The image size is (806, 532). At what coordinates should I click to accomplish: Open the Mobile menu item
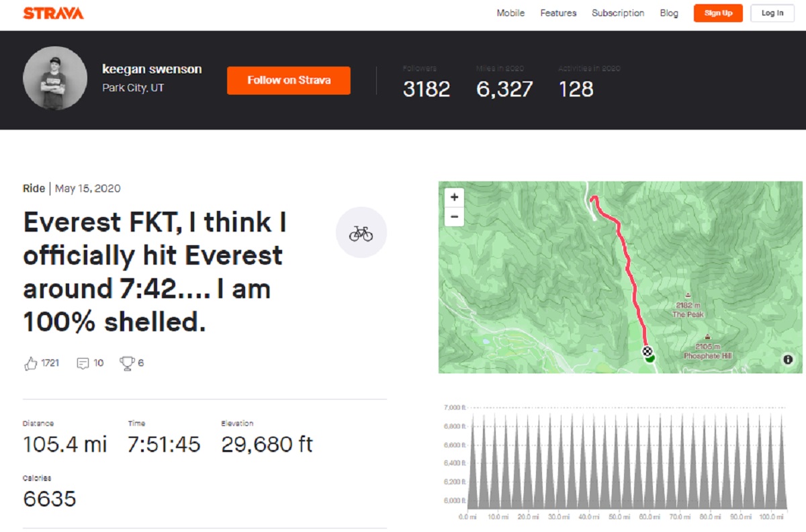(510, 13)
